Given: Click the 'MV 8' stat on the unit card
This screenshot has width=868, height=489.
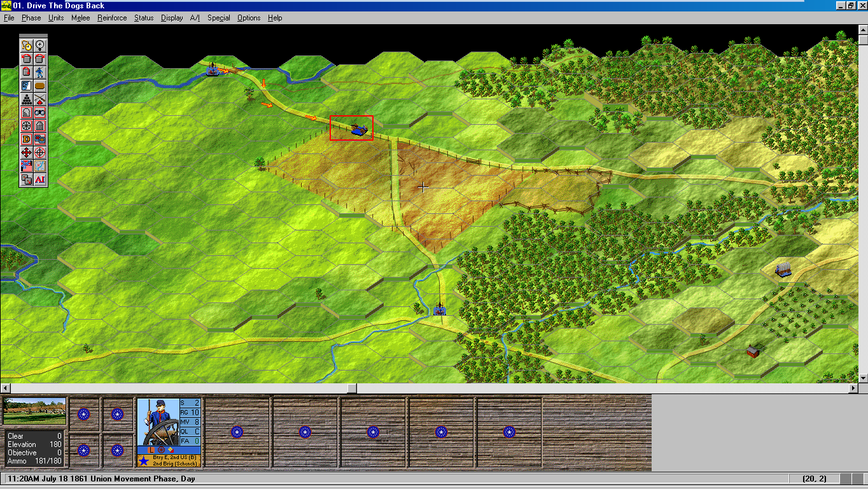Looking at the screenshot, I should point(190,422).
